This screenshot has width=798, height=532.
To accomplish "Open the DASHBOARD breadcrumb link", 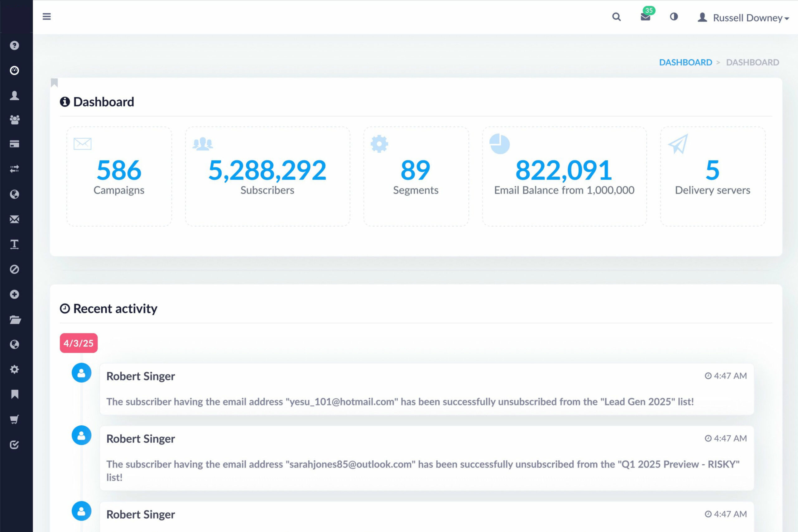I will click(x=686, y=62).
